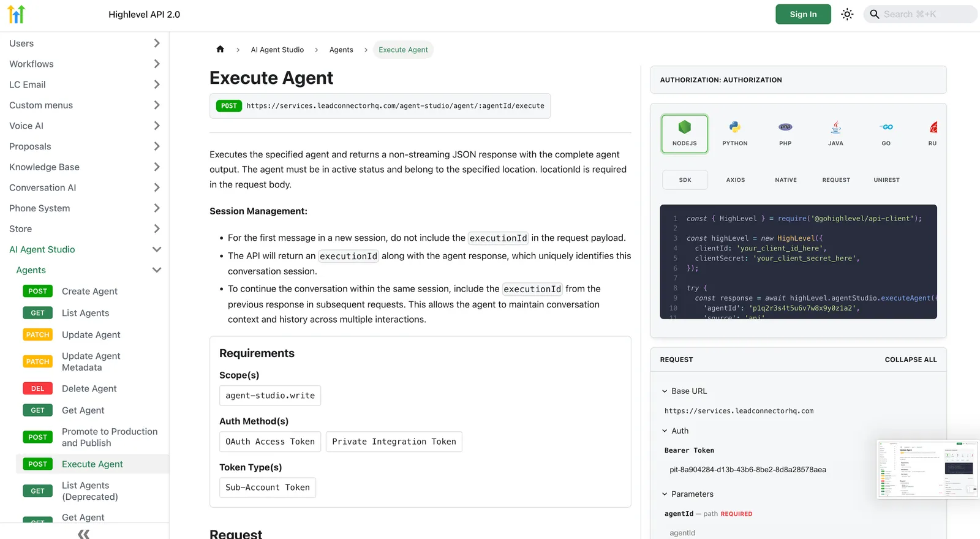Expand the Store sidebar section
Image resolution: width=980 pixels, height=539 pixels.
coord(157,229)
